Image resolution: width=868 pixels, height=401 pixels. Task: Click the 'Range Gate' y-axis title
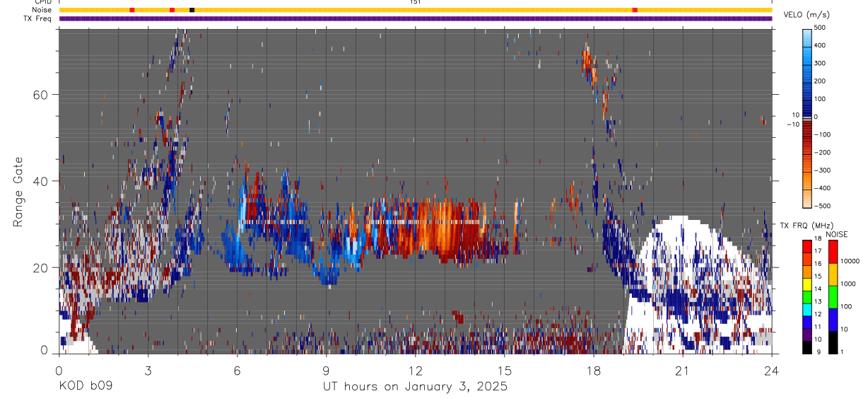tap(18, 191)
